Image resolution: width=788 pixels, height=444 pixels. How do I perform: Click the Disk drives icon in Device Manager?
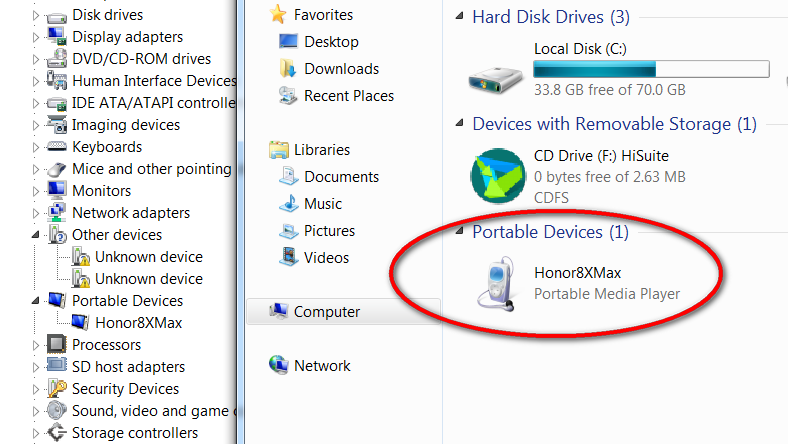(56, 17)
